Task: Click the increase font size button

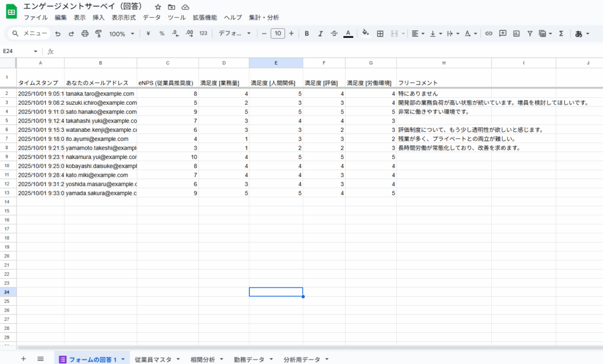Action: tap(291, 34)
